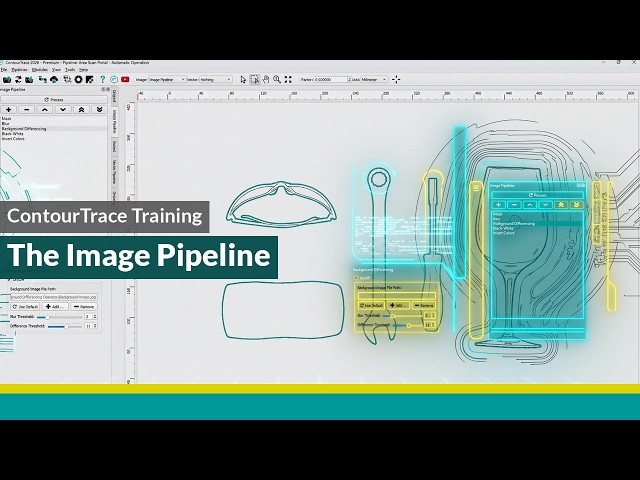Switch to the Vector Pipeline vertical tab

tap(115, 171)
